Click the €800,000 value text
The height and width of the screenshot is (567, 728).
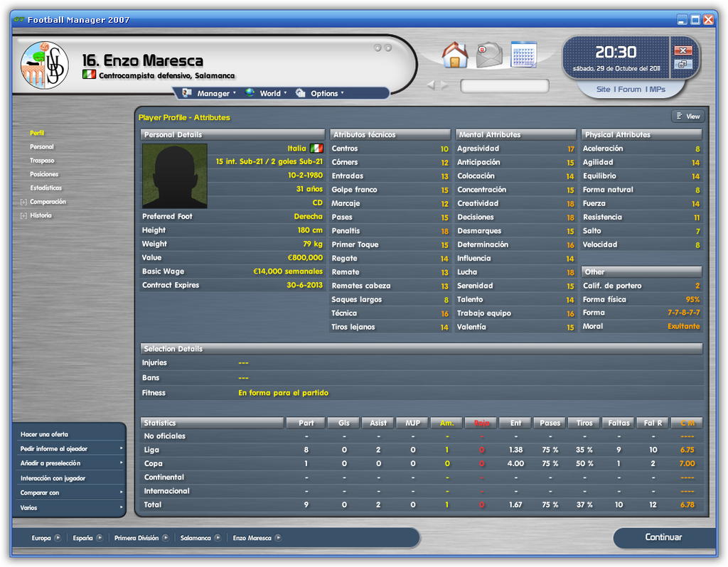coord(305,257)
